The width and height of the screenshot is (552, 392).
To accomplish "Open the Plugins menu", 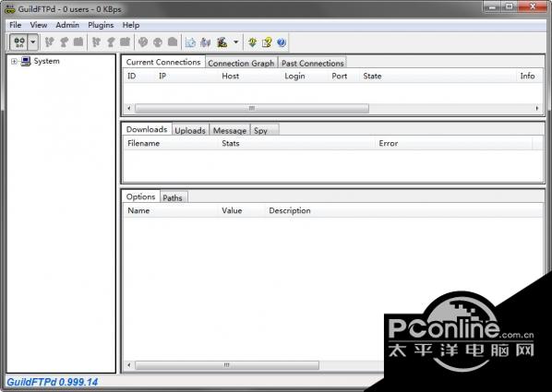I will coord(101,25).
